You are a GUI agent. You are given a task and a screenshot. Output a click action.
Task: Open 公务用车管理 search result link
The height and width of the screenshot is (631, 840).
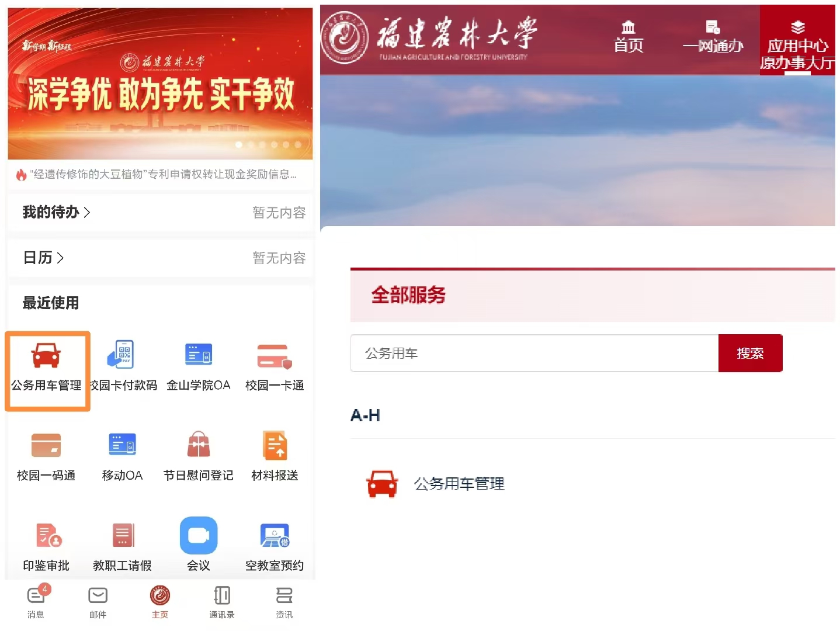pyautogui.click(x=459, y=484)
